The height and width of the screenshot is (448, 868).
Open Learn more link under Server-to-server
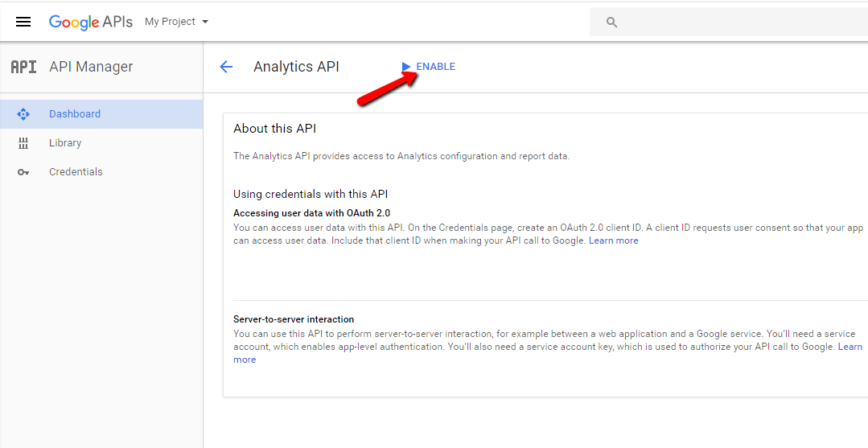pos(850,347)
